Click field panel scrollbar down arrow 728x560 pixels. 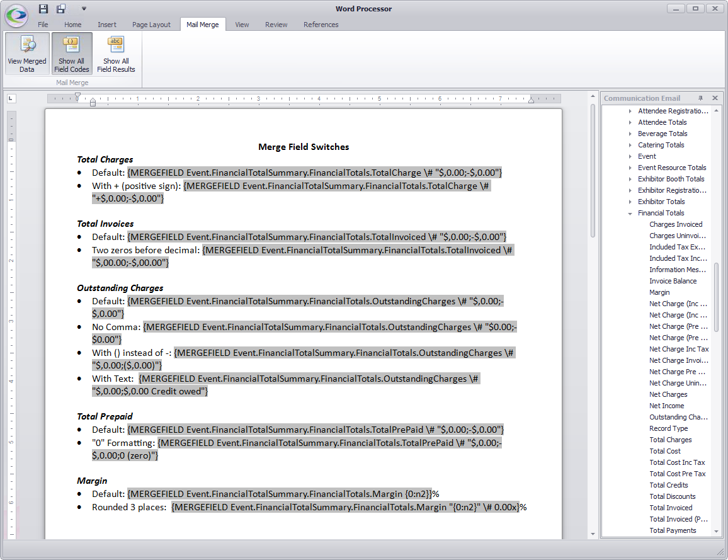tap(717, 531)
